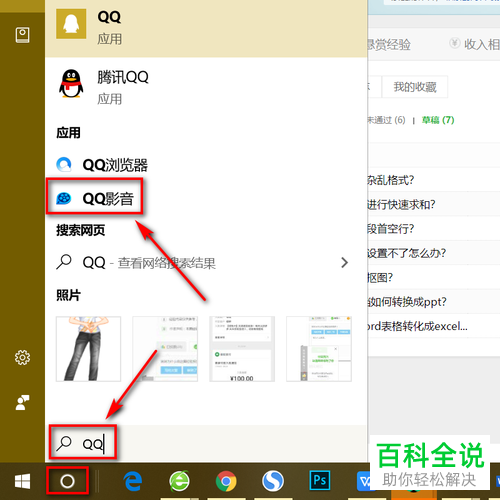Viewport: 500px width, 500px height.
Task: Launch Microsoft Edge from the taskbar
Action: [x=133, y=481]
